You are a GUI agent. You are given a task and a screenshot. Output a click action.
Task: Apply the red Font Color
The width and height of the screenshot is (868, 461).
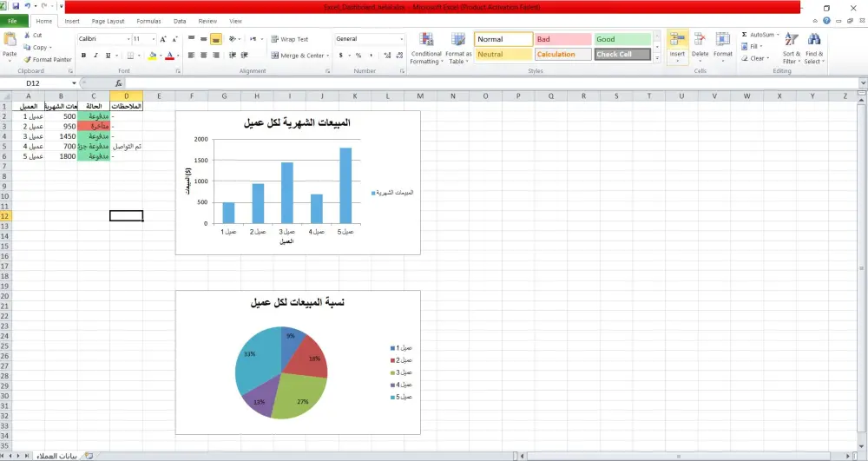click(x=169, y=56)
